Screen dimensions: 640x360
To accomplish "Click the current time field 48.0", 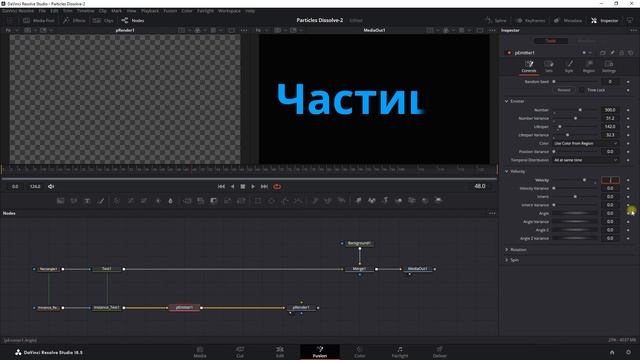I will coord(480,186).
